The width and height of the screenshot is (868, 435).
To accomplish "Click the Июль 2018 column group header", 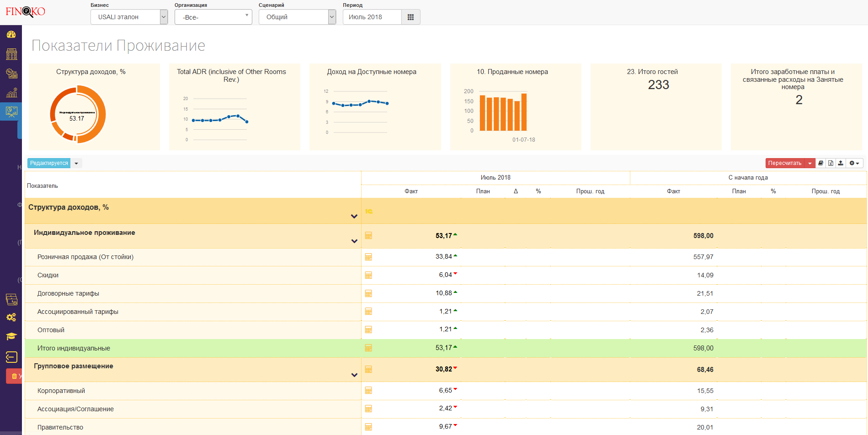I will point(495,178).
